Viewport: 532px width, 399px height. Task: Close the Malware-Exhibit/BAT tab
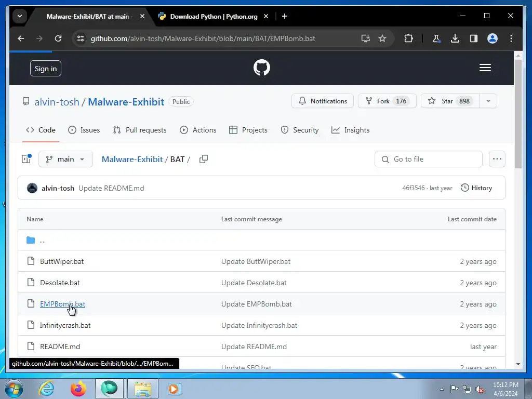click(x=142, y=16)
